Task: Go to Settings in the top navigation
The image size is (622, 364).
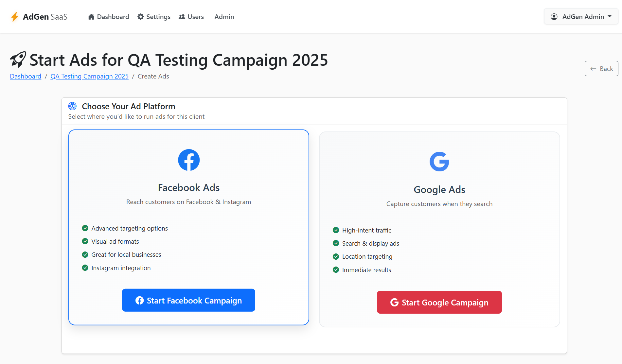Action: (x=154, y=17)
